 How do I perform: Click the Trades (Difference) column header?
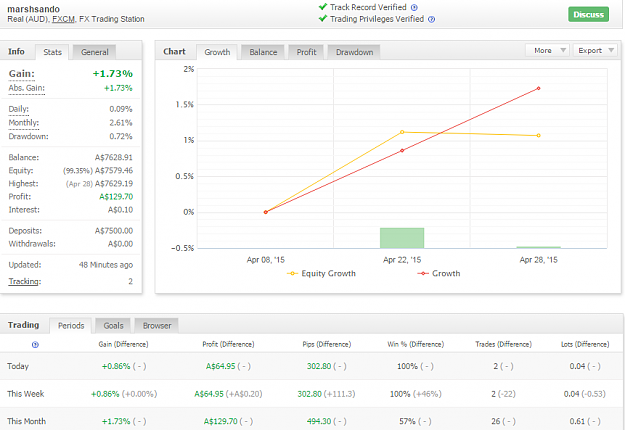[x=503, y=344]
